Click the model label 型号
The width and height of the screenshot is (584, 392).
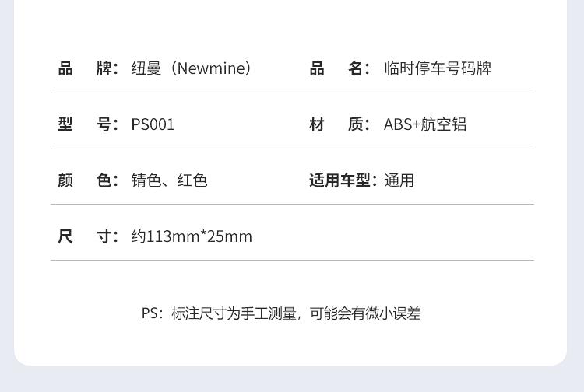(x=88, y=124)
